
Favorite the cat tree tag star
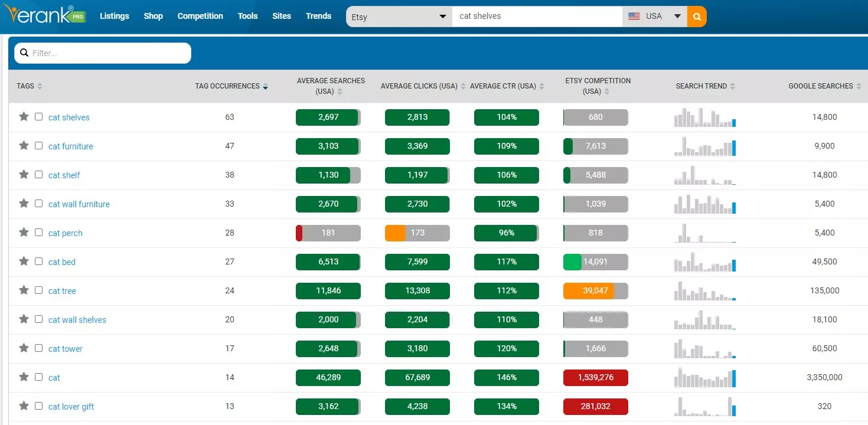coord(24,290)
